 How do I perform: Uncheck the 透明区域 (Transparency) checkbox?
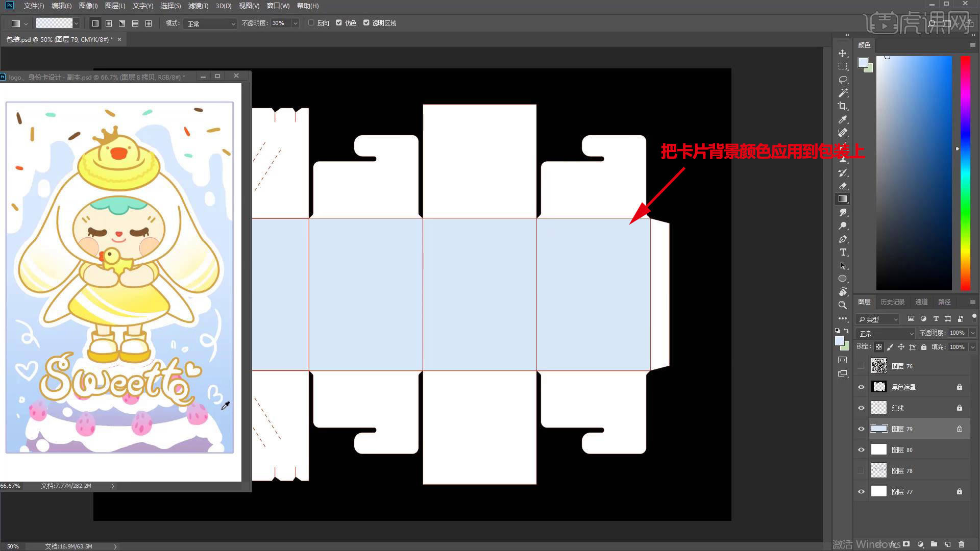pos(366,23)
